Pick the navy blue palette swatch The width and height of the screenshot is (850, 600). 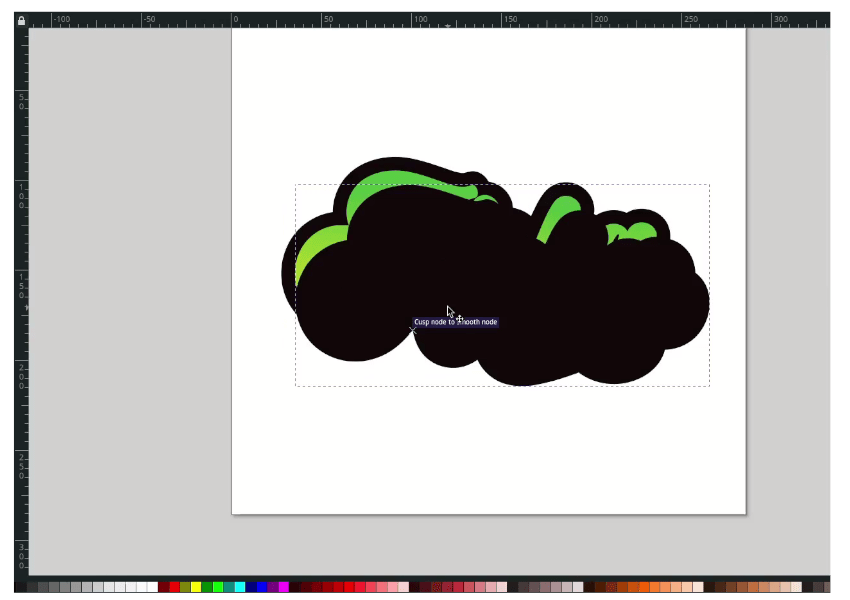pos(250,587)
